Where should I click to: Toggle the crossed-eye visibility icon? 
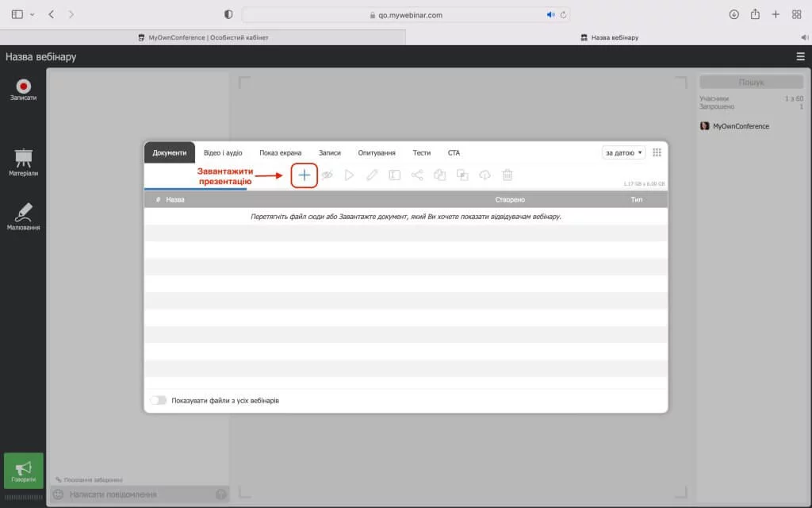pos(327,175)
